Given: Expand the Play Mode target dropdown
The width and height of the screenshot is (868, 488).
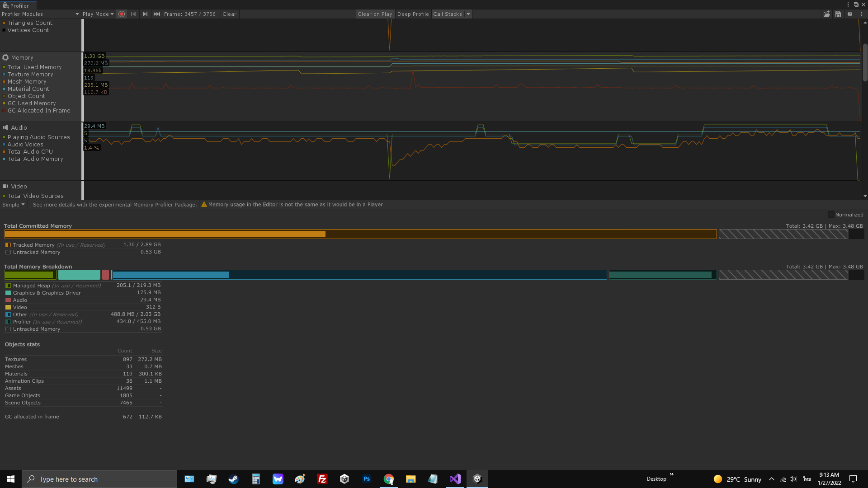Looking at the screenshot, I should click(98, 14).
